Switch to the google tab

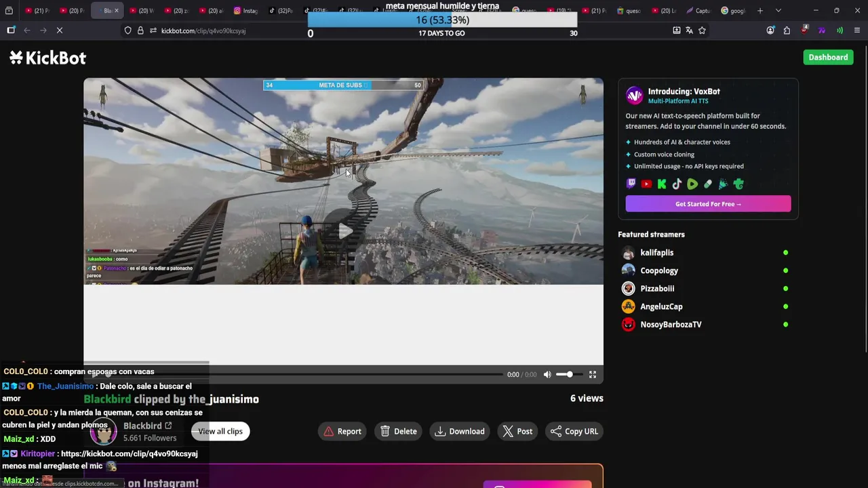click(x=732, y=11)
